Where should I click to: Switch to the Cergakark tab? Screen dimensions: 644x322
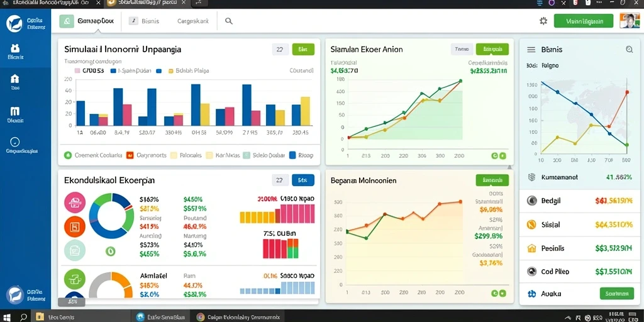coord(192,21)
